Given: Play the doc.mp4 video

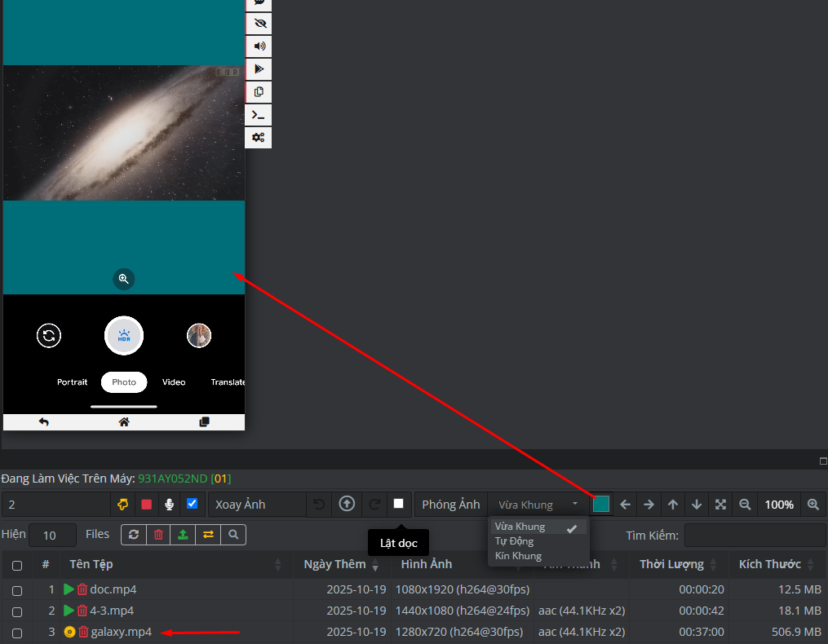Looking at the screenshot, I should tap(69, 589).
